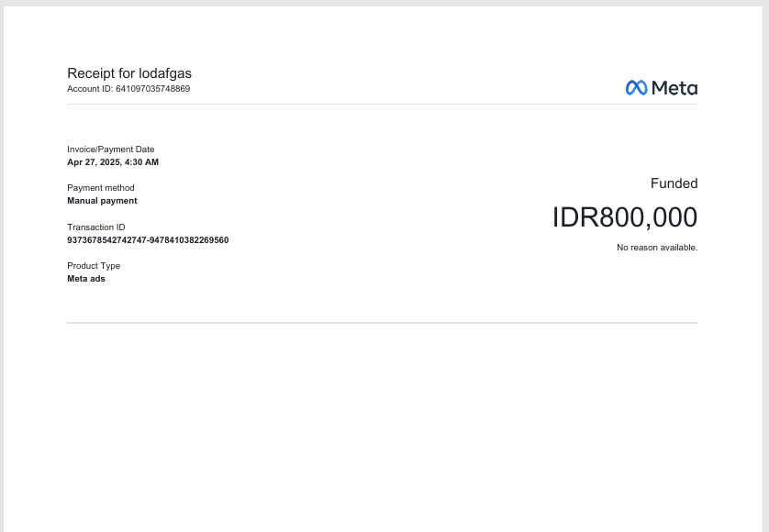Click the Meta infinity logo icon
This screenshot has height=532, width=769.
click(637, 88)
